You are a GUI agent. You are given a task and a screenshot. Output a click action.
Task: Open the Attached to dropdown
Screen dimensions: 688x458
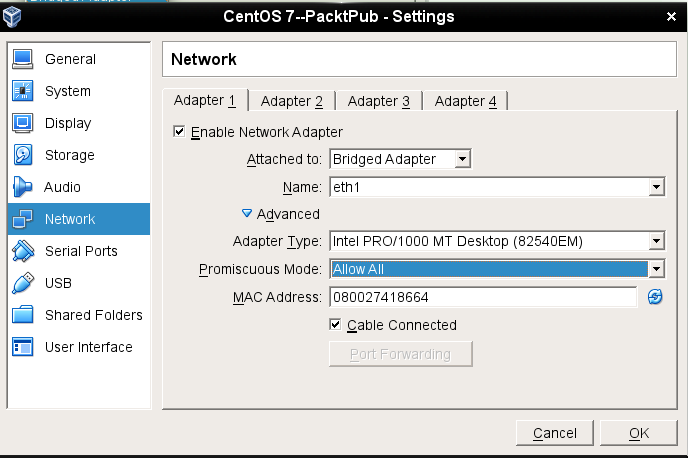400,159
